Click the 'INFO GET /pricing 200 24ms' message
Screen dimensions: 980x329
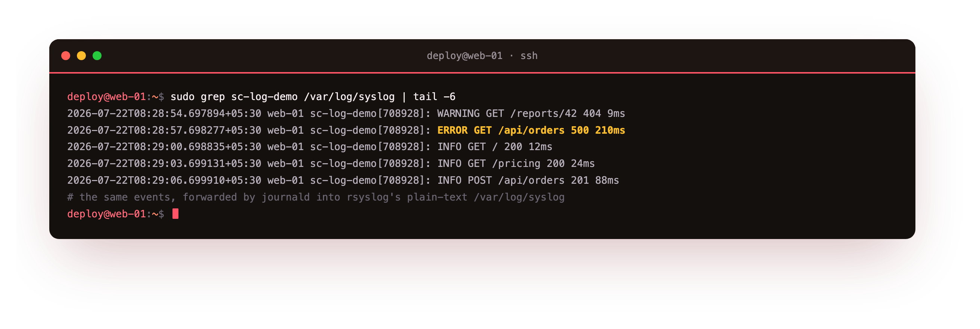tap(516, 164)
